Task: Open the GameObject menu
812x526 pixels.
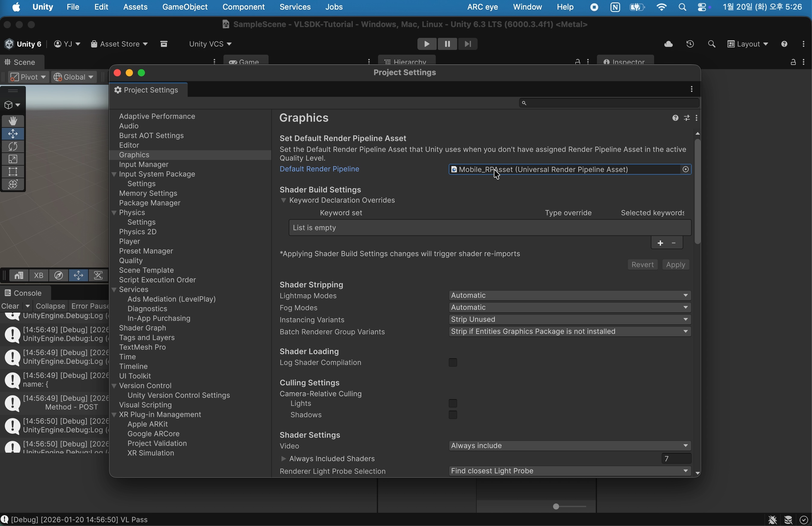Action: point(185,7)
